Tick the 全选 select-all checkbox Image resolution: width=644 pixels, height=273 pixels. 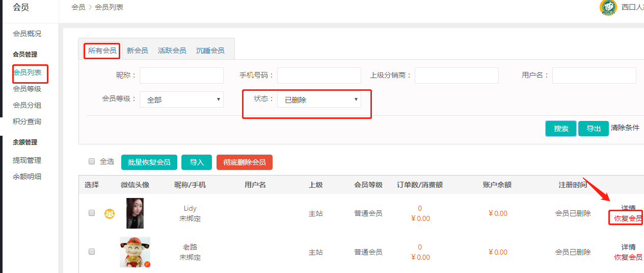92,161
